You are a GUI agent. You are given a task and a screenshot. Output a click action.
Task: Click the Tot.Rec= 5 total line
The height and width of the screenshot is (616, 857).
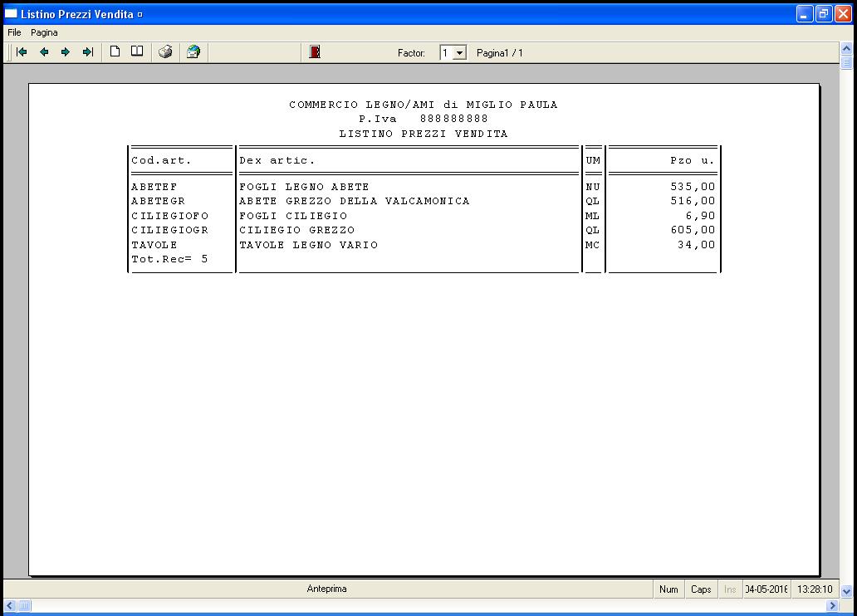(169, 259)
